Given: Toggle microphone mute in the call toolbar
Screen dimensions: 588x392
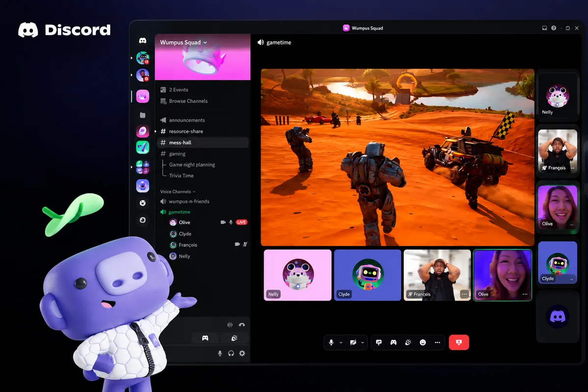Looking at the screenshot, I should 332,343.
